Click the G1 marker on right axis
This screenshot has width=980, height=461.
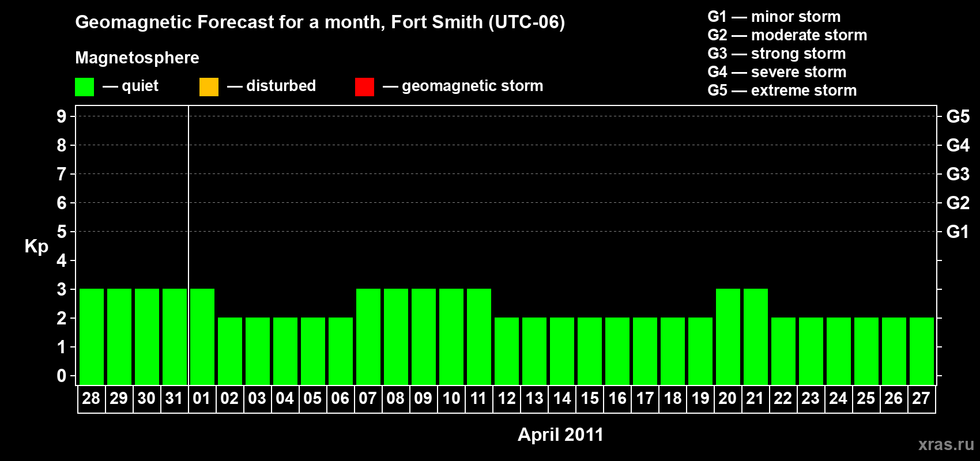click(x=958, y=232)
